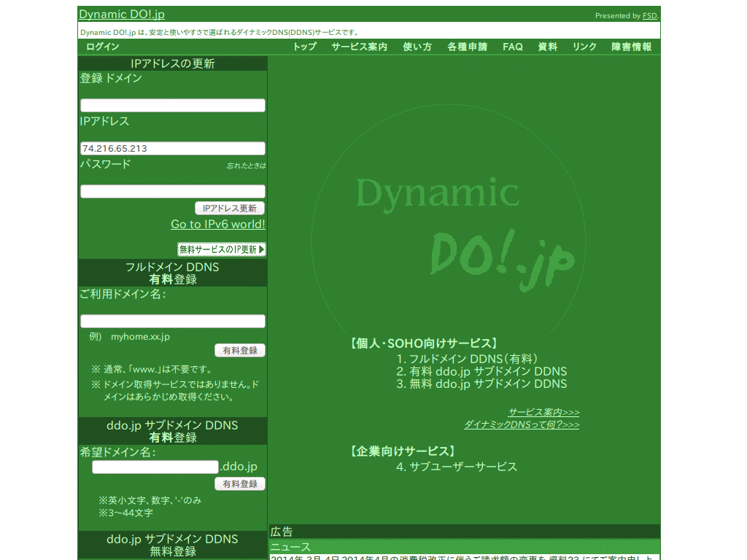747x560 pixels.
Task: Follow the Go to IPv6 world! link
Action: coord(218,225)
